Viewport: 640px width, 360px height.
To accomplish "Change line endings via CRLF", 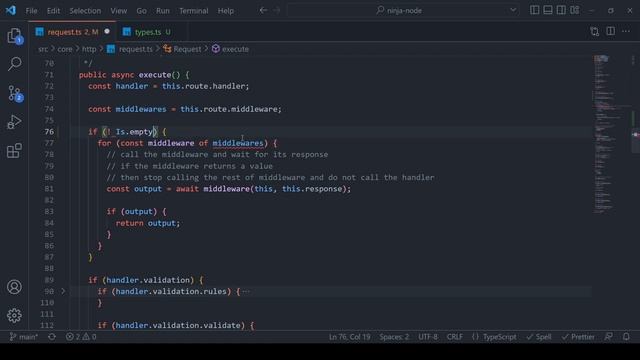I will [x=454, y=337].
